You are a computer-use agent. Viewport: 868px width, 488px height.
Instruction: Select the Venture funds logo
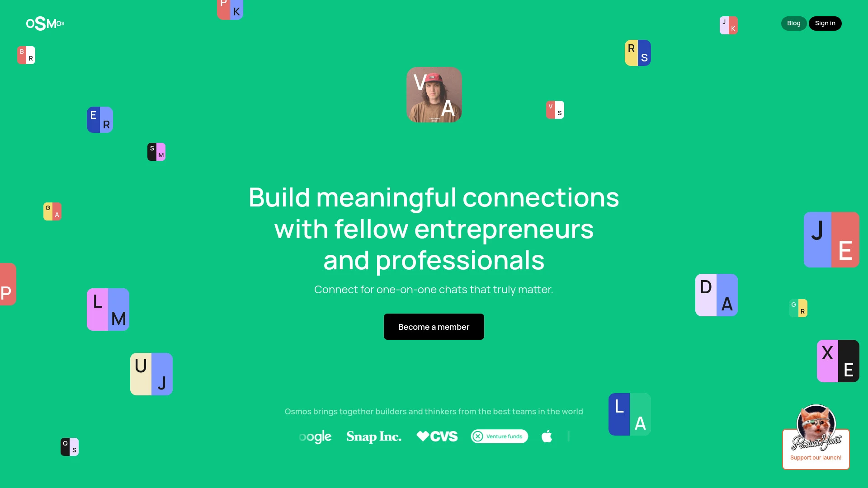500,436
